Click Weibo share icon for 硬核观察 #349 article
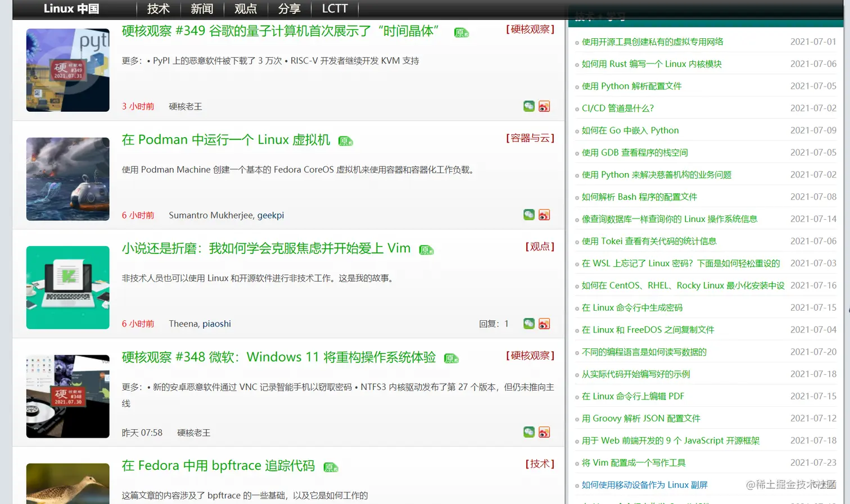The width and height of the screenshot is (850, 504). [x=544, y=106]
